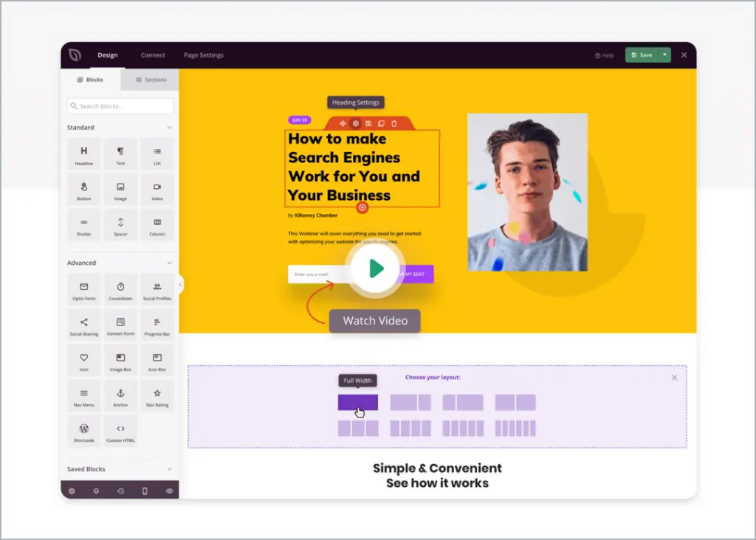Image resolution: width=756 pixels, height=540 pixels.
Task: Insert the Custom HTML block
Action: click(120, 432)
